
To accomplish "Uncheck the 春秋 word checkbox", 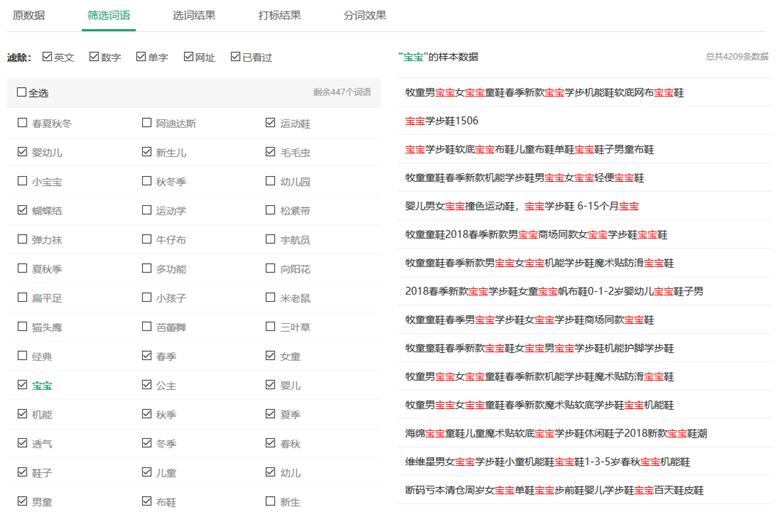I will click(270, 443).
